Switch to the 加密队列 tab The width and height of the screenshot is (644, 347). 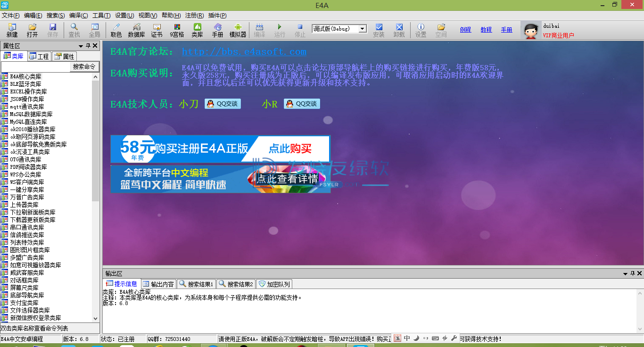click(274, 284)
